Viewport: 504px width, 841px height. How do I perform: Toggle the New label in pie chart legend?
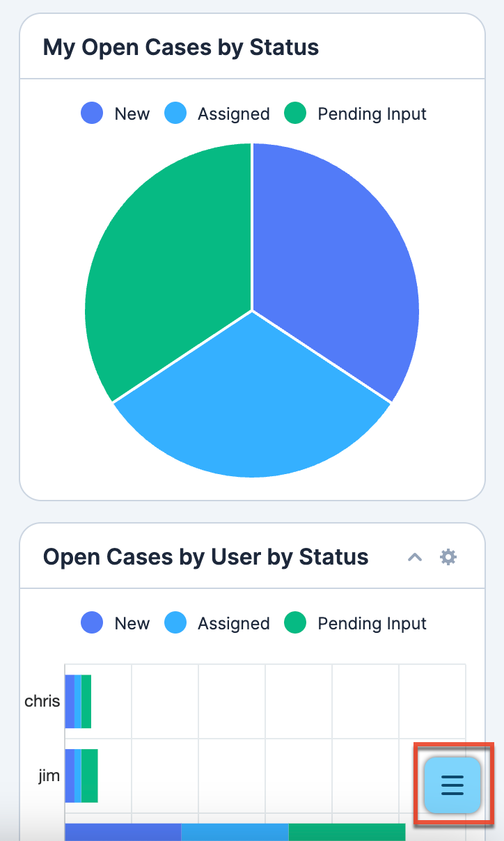click(x=132, y=113)
